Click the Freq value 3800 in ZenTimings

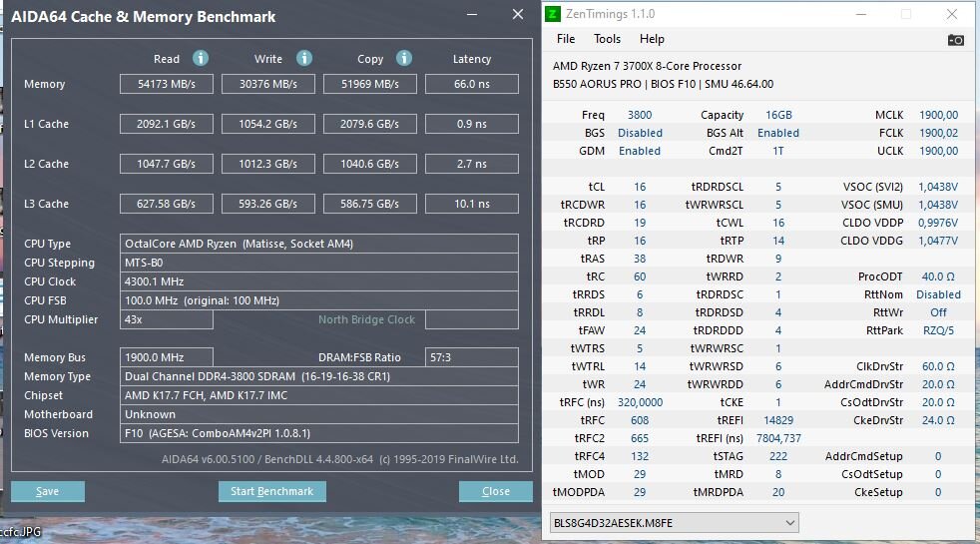pos(640,115)
